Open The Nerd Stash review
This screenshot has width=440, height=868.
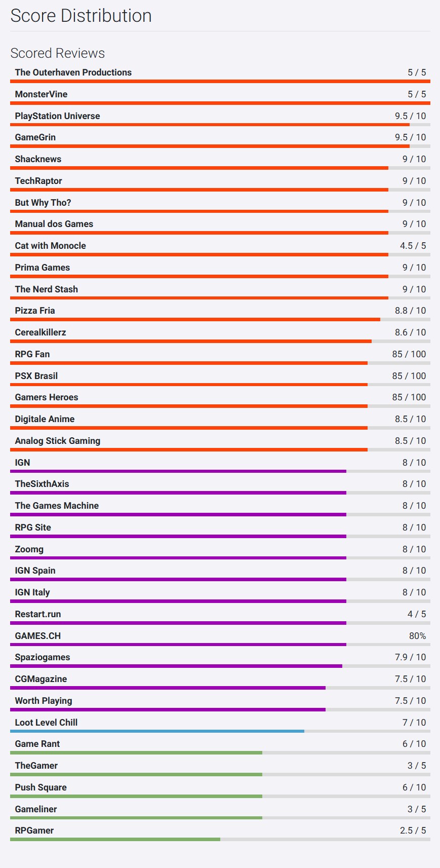(x=46, y=289)
